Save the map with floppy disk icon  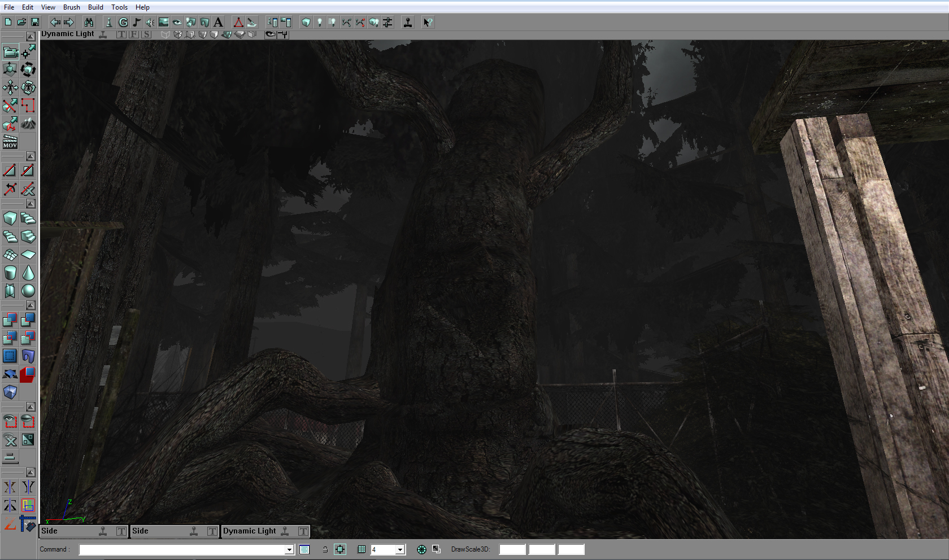coord(35,23)
